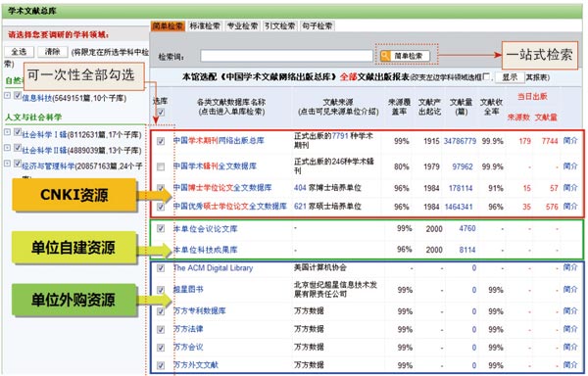The image size is (588, 376).
Task: Open the 万方专利数据库 link
Action: (x=200, y=310)
